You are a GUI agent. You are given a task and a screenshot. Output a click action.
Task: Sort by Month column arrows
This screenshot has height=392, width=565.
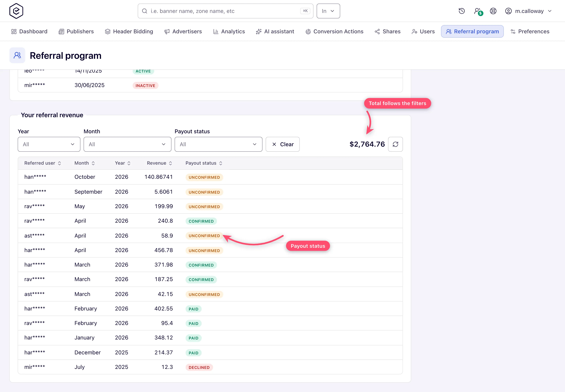[93, 163]
